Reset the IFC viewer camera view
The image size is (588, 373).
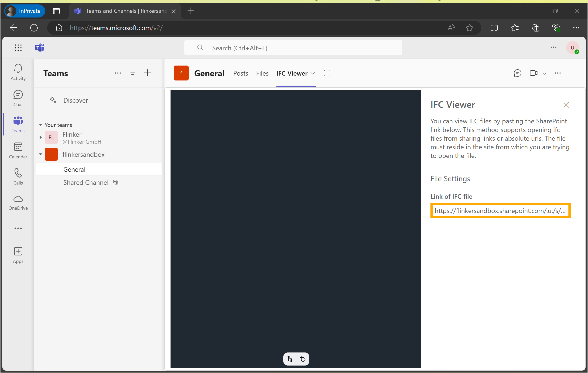click(x=303, y=359)
